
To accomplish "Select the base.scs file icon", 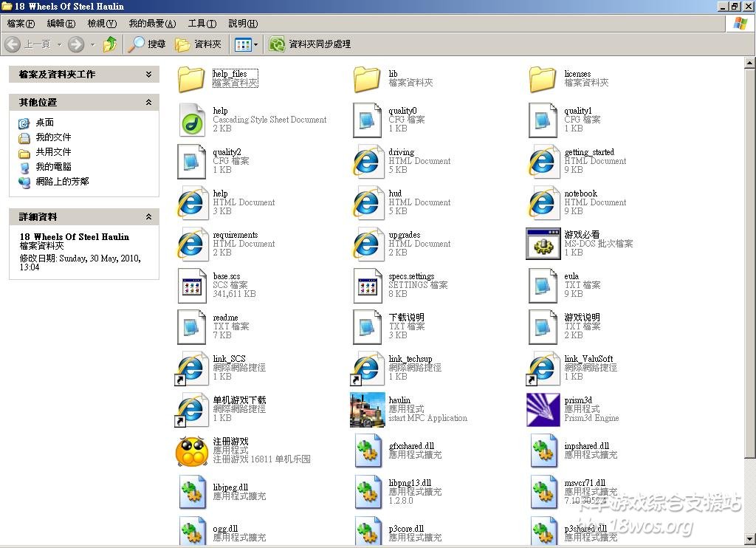I will point(191,285).
